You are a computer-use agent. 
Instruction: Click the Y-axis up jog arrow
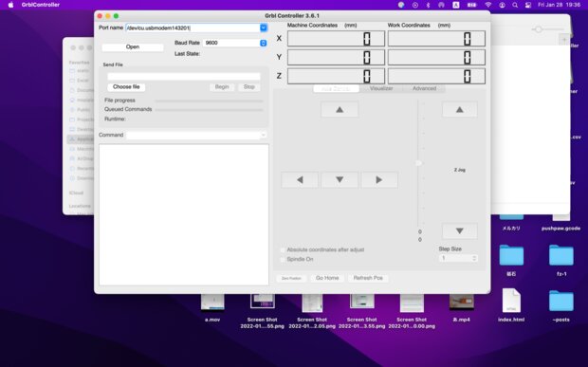340,110
